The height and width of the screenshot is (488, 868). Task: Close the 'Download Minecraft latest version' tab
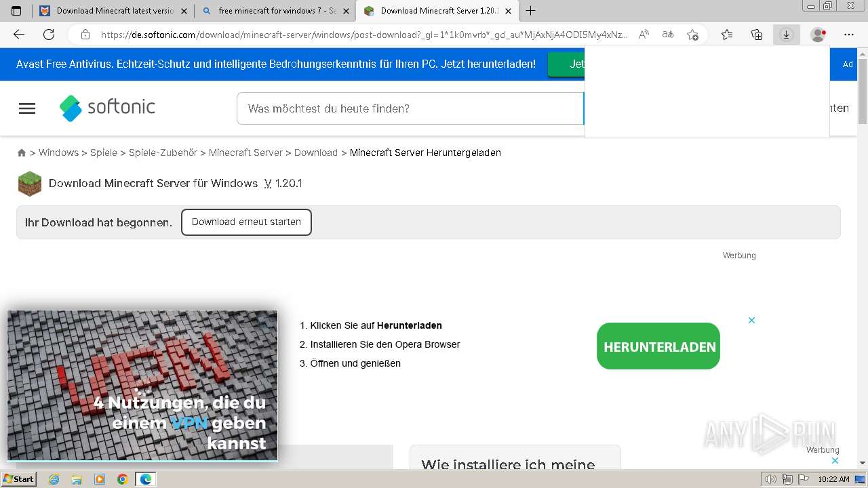coord(185,11)
